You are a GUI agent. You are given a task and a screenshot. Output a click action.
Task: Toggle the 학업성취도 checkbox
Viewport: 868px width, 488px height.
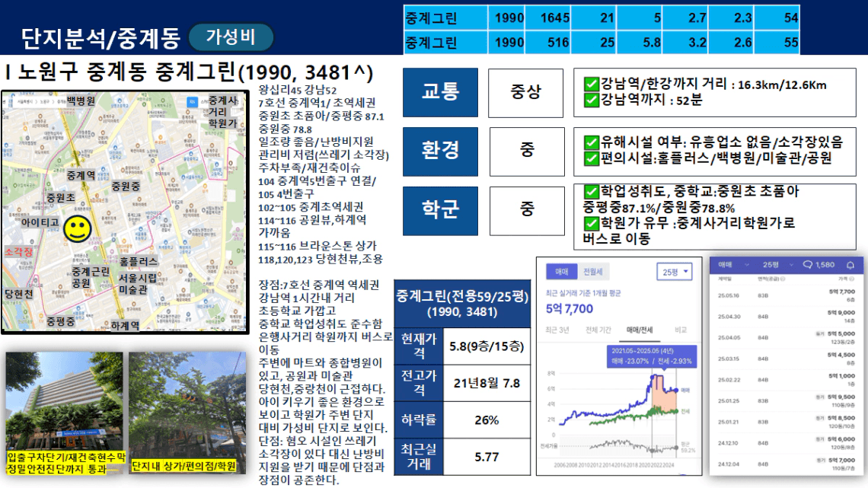[591, 192]
